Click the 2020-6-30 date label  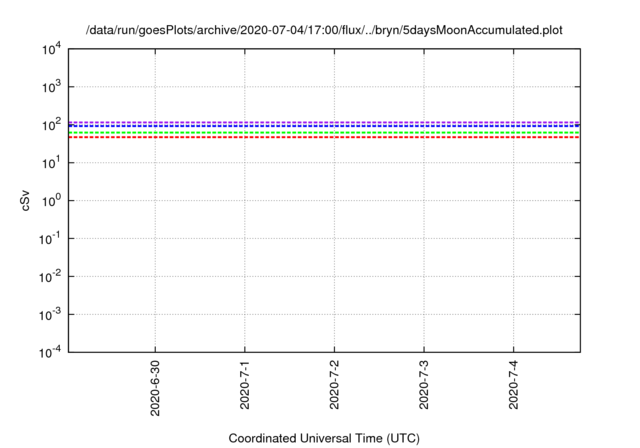click(x=155, y=388)
